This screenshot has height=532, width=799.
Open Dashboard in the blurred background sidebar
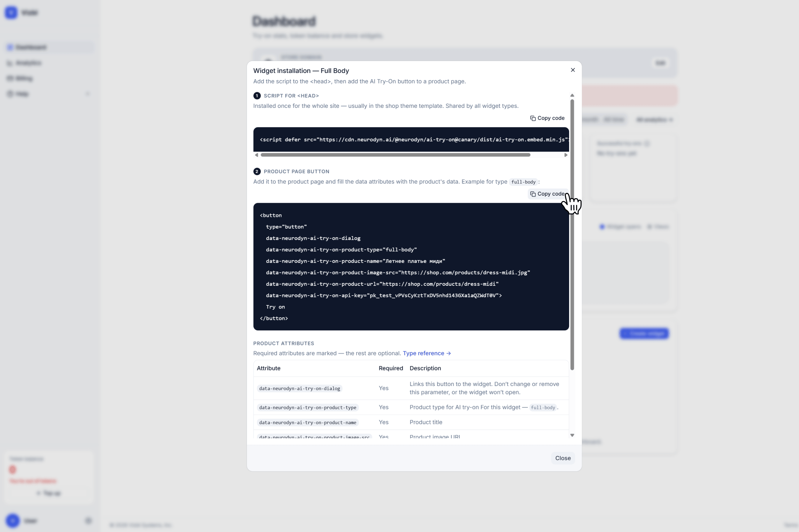pyautogui.click(x=49, y=47)
